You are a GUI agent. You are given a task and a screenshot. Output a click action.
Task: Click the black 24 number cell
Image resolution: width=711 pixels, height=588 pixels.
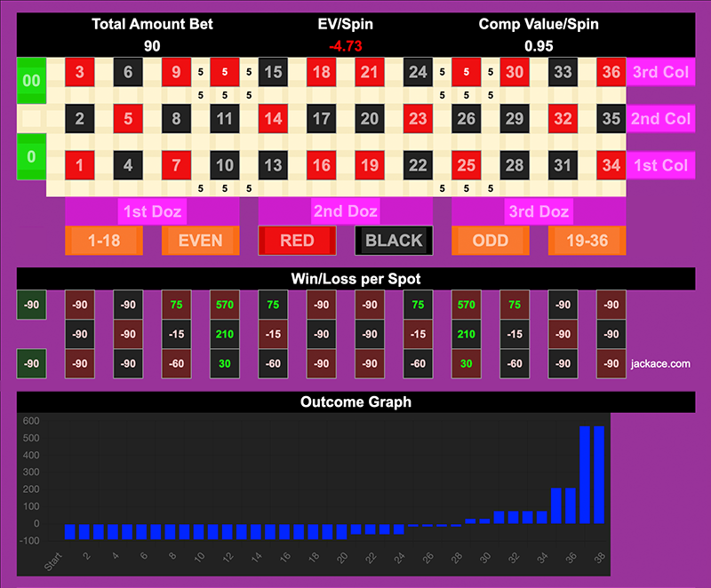click(x=418, y=73)
